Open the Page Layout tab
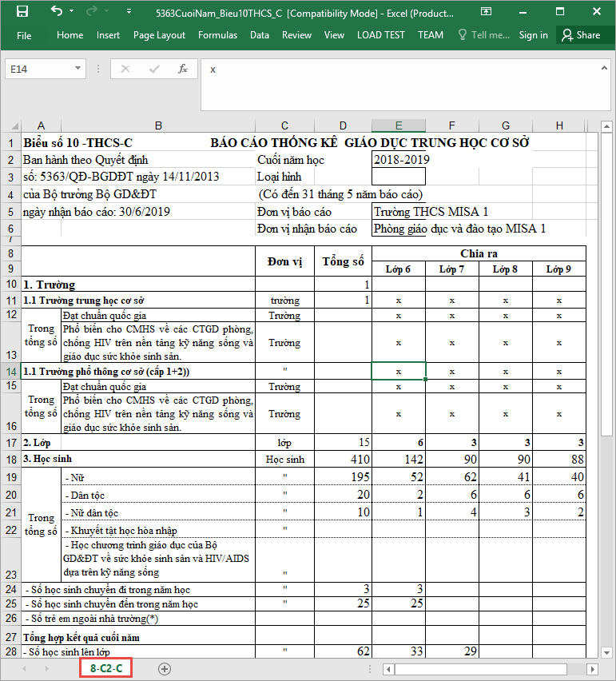Viewport: 616px width, 681px height. click(159, 35)
